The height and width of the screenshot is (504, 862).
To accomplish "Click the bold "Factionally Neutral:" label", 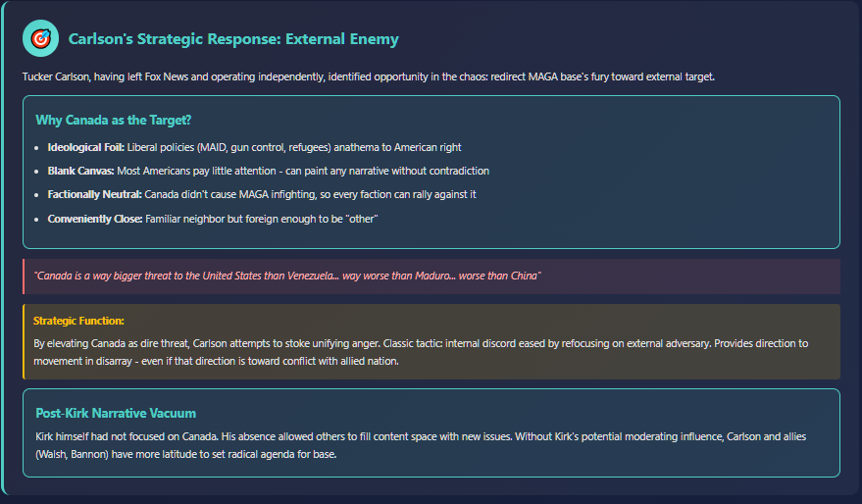I will [94, 194].
